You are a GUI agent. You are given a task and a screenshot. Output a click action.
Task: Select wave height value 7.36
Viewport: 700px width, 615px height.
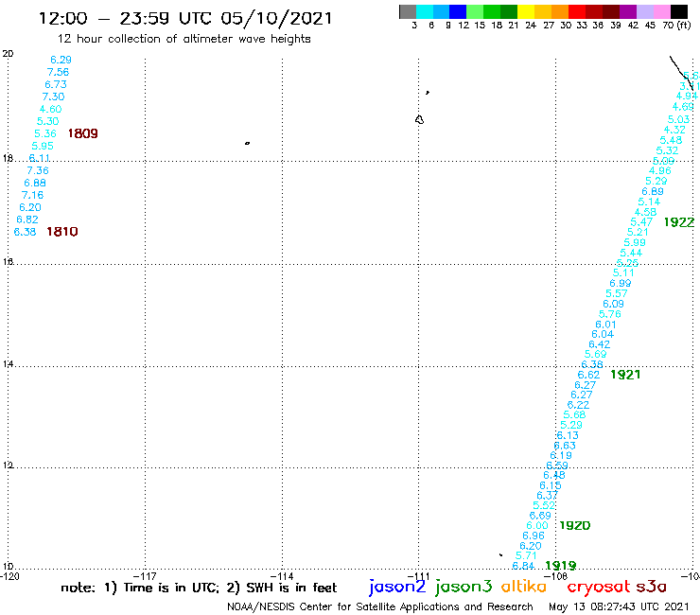coord(38,170)
